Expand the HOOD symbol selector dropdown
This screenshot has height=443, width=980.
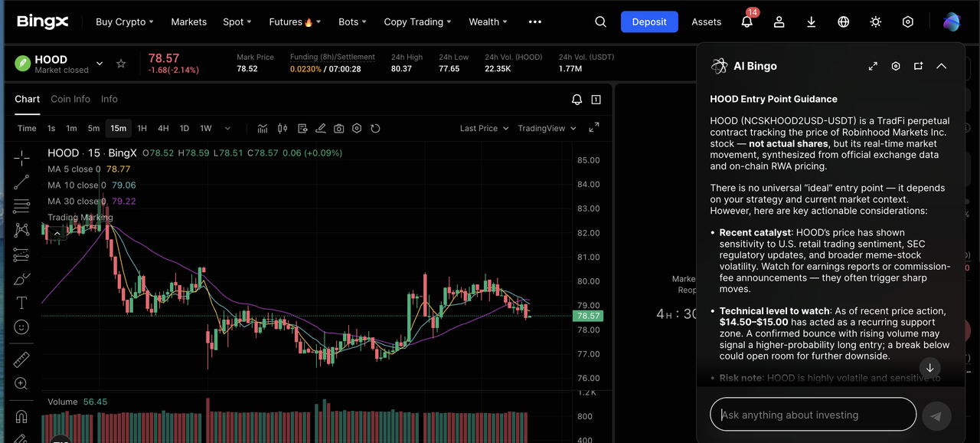[x=100, y=64]
